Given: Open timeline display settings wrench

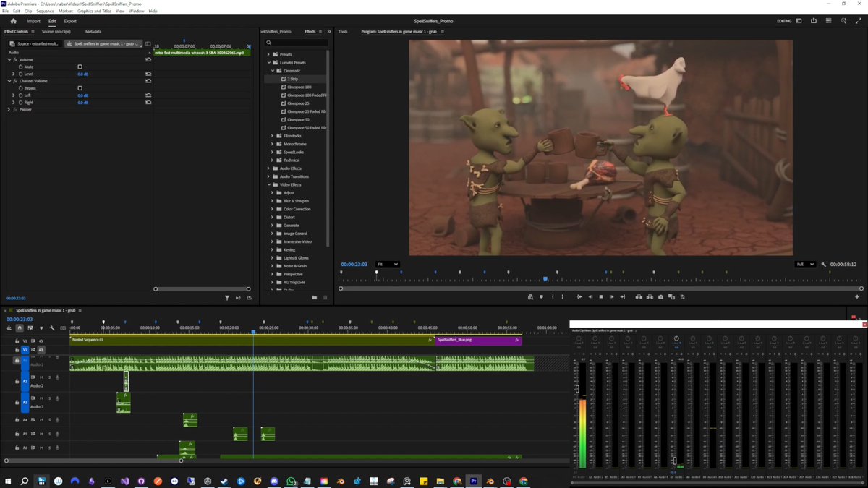Looking at the screenshot, I should [52, 328].
